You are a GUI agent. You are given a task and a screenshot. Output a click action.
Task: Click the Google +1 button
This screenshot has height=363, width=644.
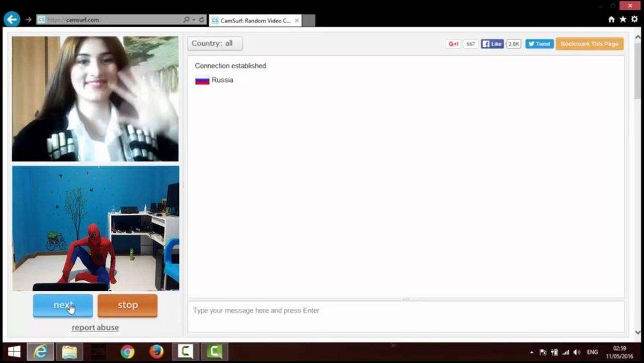[453, 44]
